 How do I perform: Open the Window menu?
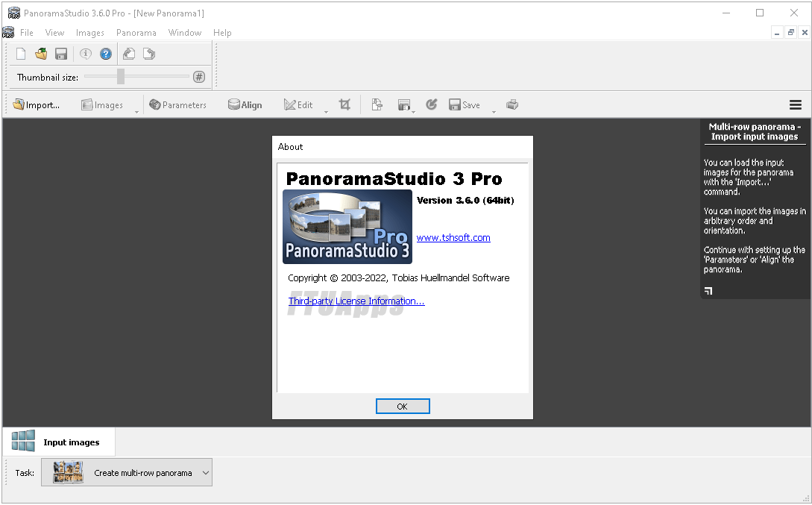click(x=184, y=33)
